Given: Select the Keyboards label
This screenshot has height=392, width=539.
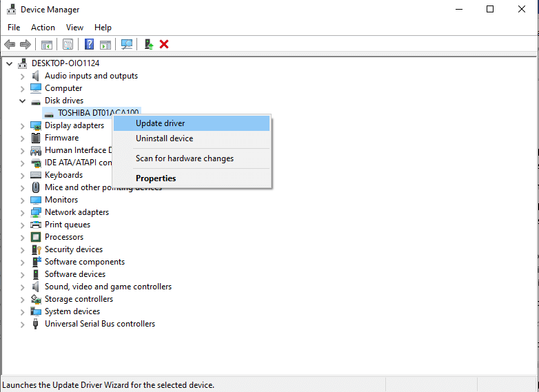Looking at the screenshot, I should point(64,175).
